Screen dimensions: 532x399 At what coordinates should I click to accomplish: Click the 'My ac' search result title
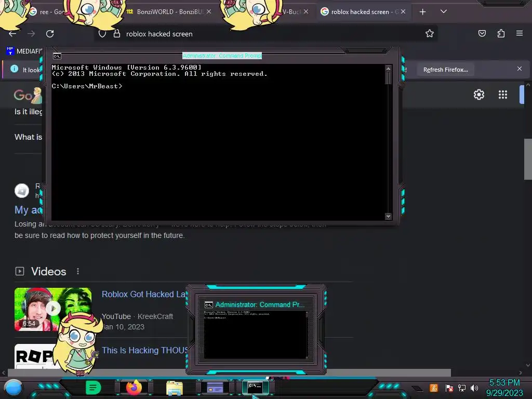[29, 210]
